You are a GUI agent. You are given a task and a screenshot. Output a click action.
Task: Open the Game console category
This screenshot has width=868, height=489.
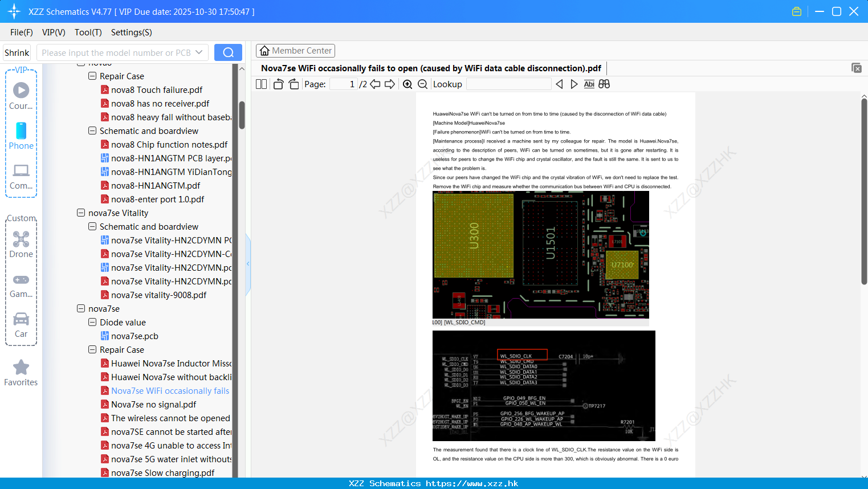click(x=21, y=285)
